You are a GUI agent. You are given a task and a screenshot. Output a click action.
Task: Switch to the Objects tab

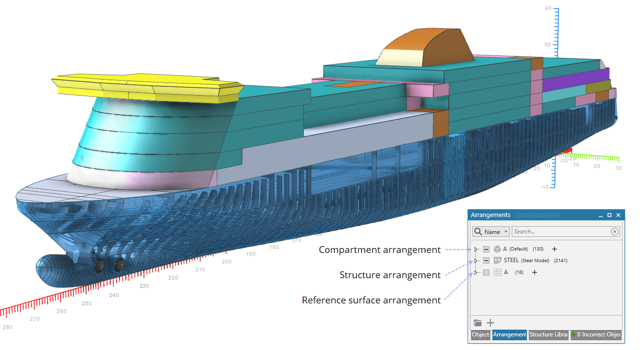(480, 334)
